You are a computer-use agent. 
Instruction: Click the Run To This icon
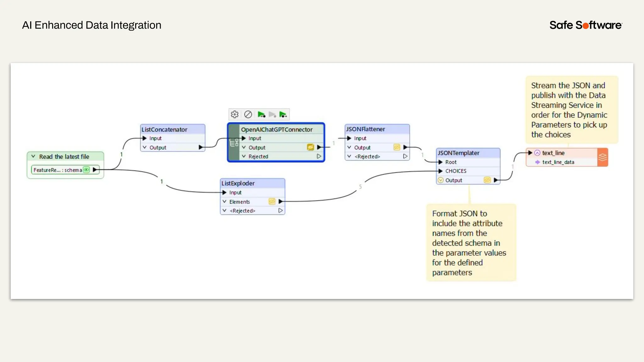[261, 114]
